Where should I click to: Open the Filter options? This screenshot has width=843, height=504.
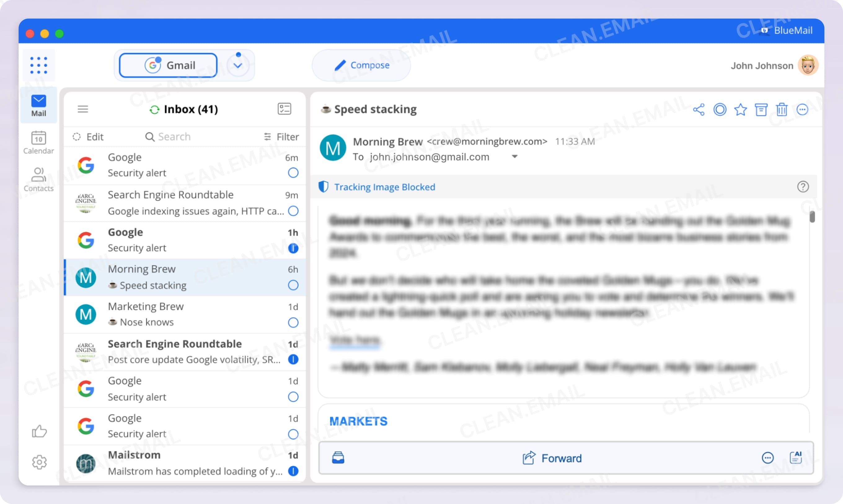(x=281, y=137)
